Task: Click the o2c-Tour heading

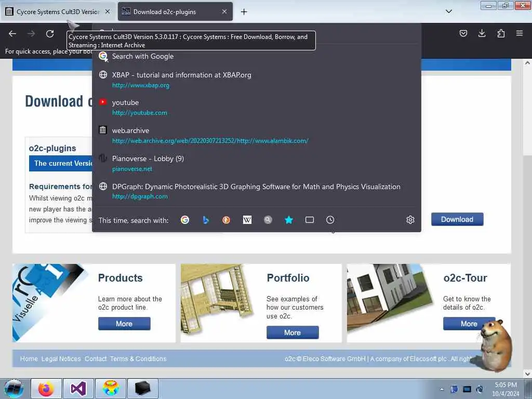Action: [x=465, y=278]
